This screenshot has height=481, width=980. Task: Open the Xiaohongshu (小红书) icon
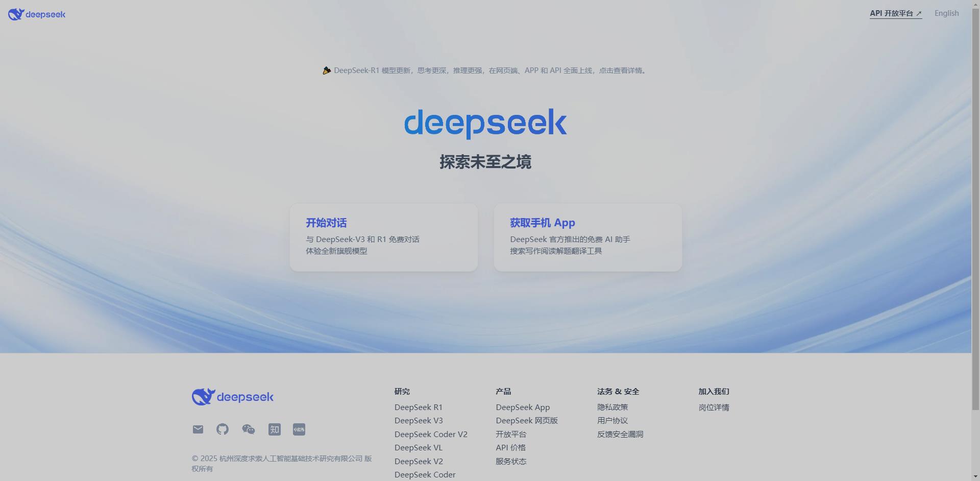(x=299, y=429)
